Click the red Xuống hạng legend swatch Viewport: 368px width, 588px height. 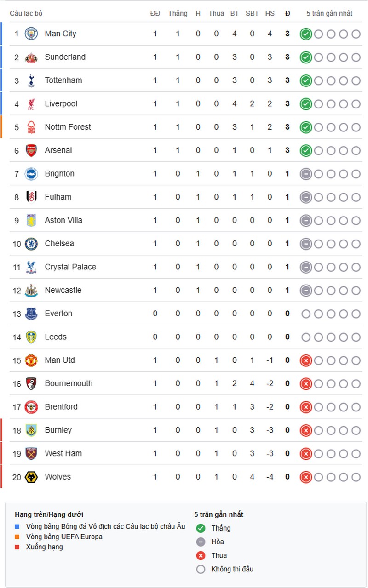pyautogui.click(x=17, y=547)
